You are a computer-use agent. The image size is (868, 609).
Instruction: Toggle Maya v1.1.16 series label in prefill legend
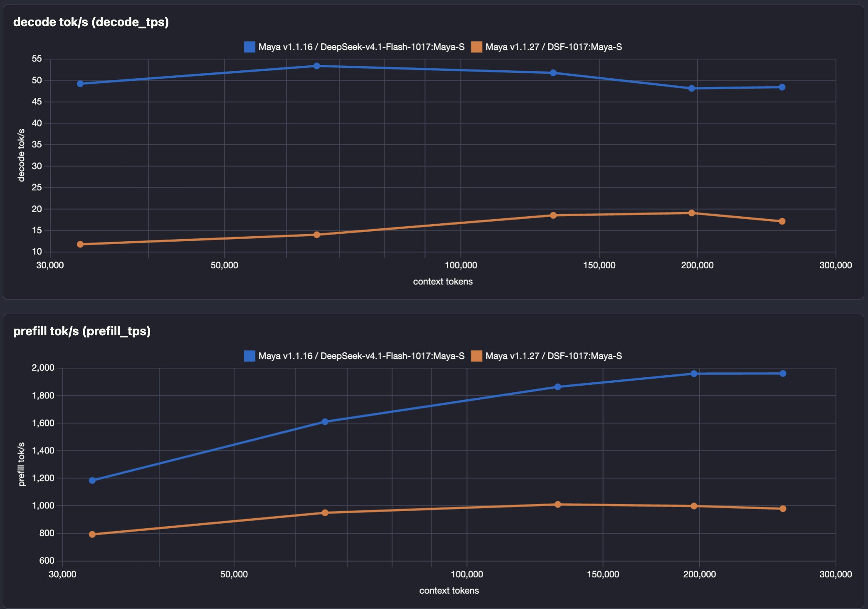[361, 356]
